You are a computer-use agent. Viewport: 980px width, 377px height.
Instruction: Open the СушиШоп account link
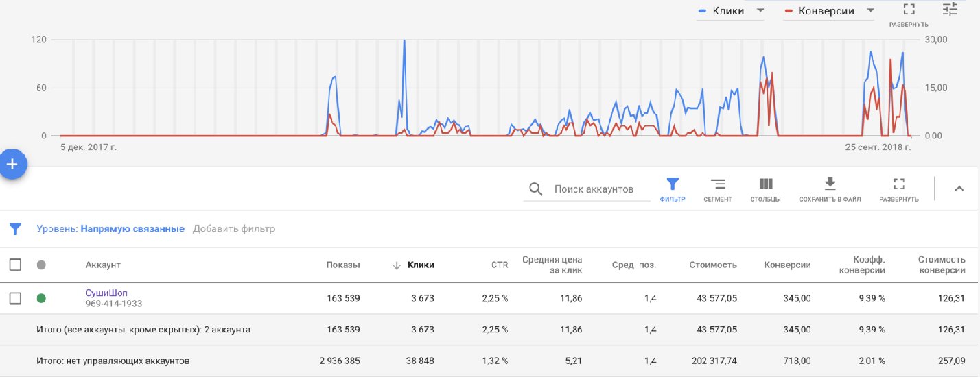106,293
